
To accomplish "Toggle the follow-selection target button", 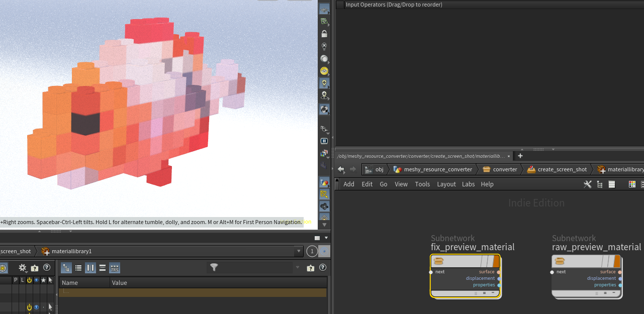I will point(325,251).
